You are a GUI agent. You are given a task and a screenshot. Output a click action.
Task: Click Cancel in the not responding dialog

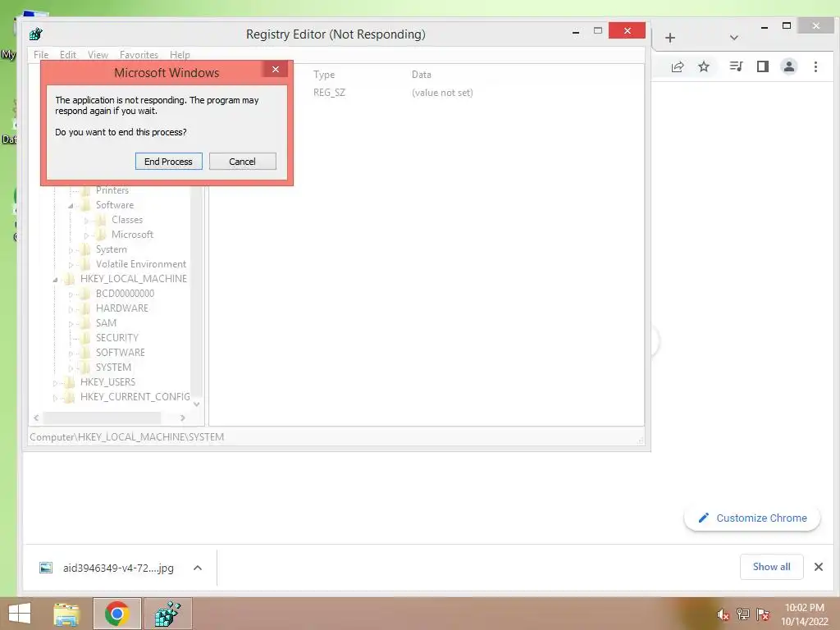[242, 162]
